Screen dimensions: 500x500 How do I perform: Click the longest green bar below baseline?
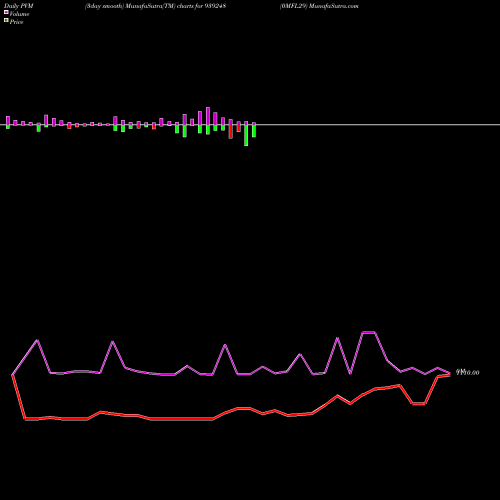pyautogui.click(x=246, y=135)
